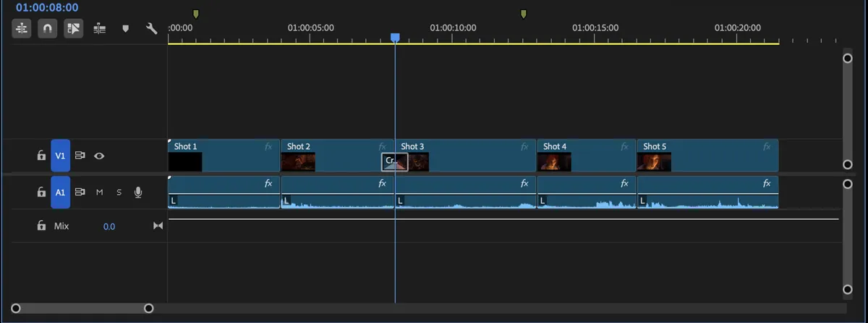
Task: Toggle V1 track output eye icon
Action: click(100, 156)
